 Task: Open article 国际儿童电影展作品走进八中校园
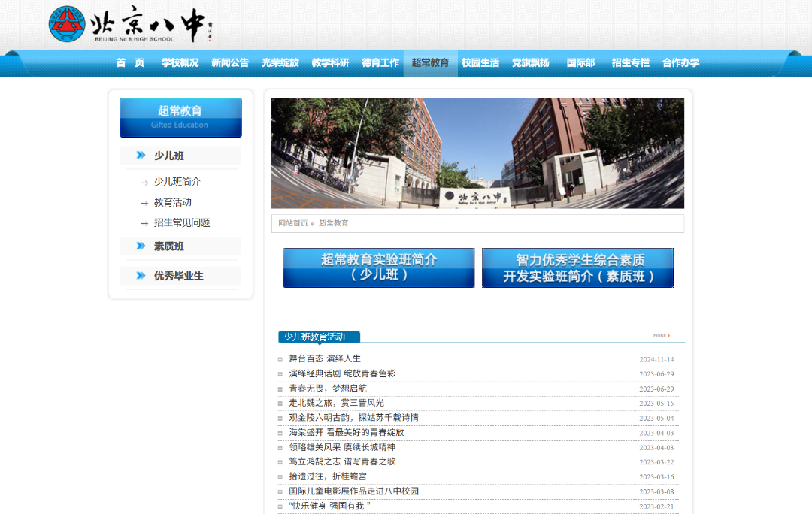coord(353,491)
